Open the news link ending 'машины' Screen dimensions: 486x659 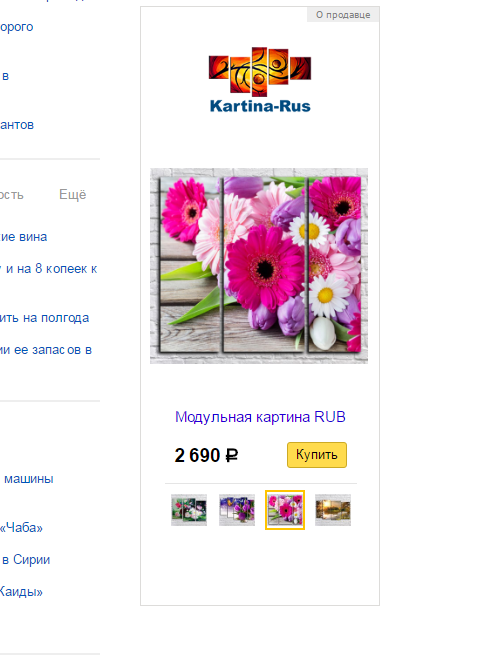tap(29, 479)
